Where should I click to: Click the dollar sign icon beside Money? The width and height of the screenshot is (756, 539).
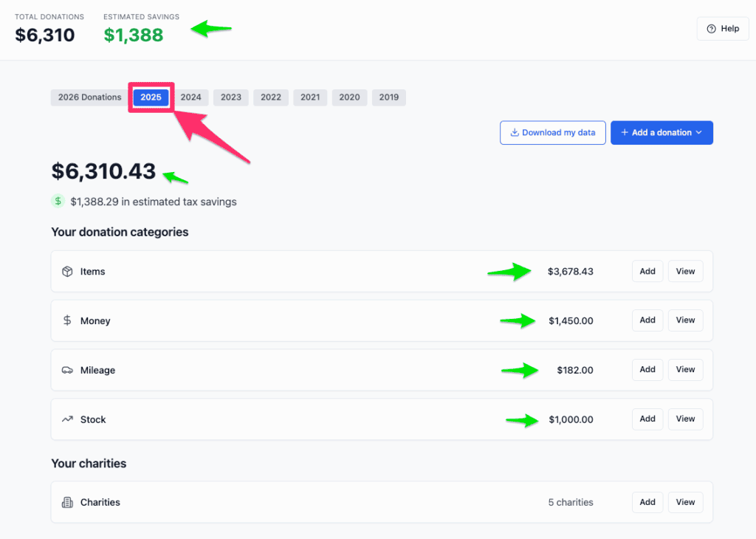pos(67,321)
